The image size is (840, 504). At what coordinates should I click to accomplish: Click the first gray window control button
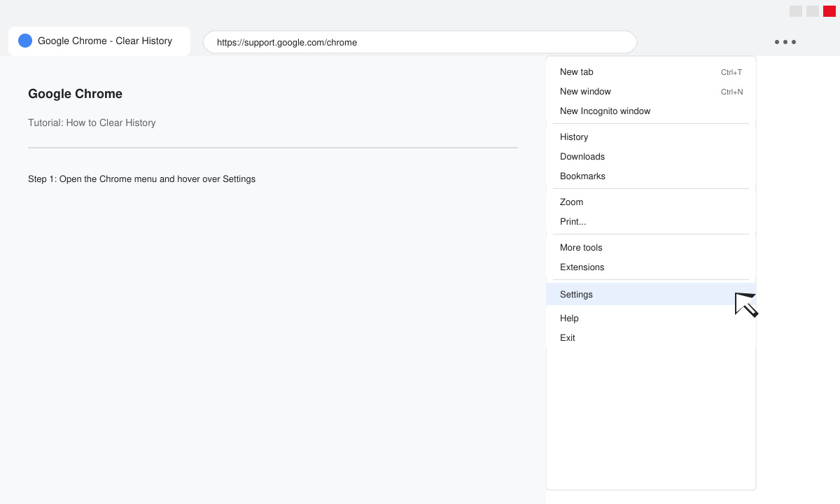pyautogui.click(x=796, y=11)
